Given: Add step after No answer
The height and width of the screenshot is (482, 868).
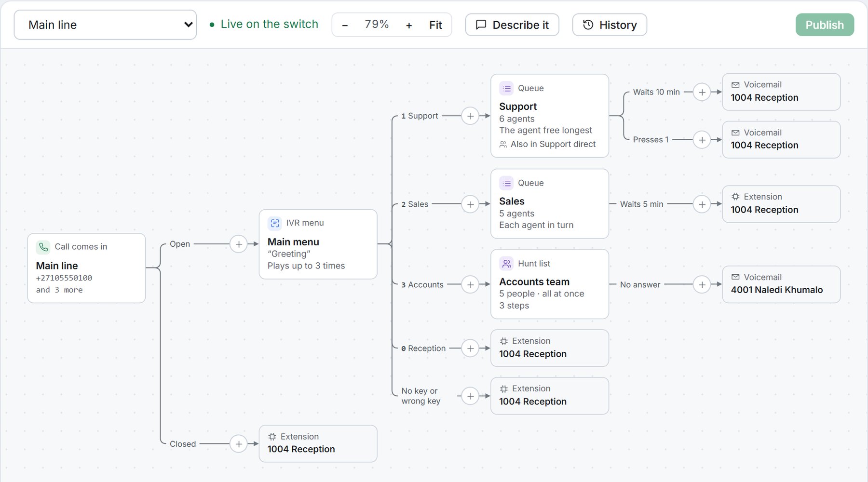Looking at the screenshot, I should [702, 284].
